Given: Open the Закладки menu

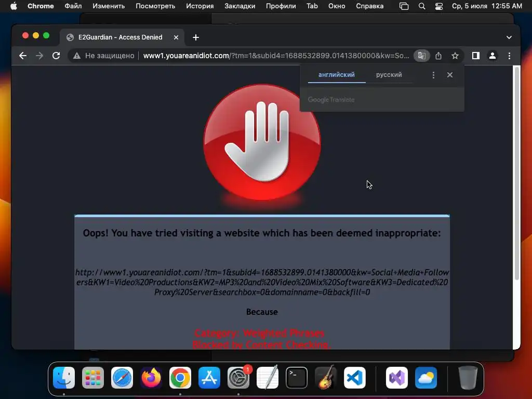Looking at the screenshot, I should pyautogui.click(x=240, y=6).
